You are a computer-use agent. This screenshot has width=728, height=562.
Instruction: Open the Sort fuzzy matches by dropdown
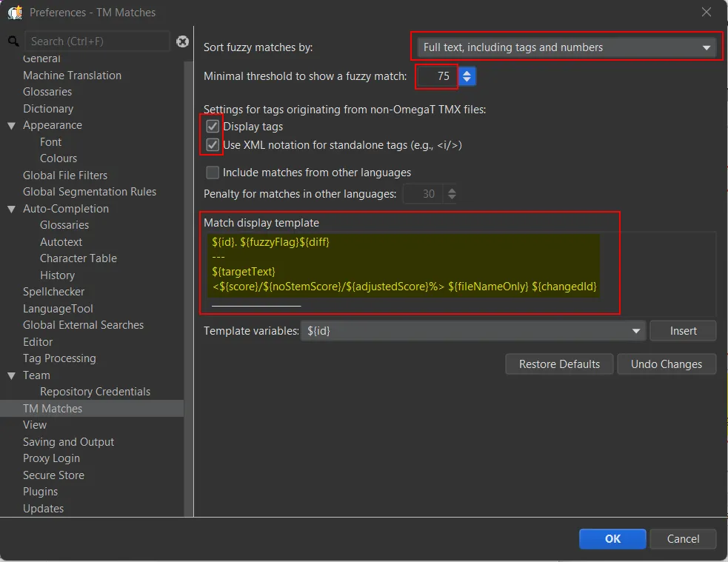pos(566,47)
